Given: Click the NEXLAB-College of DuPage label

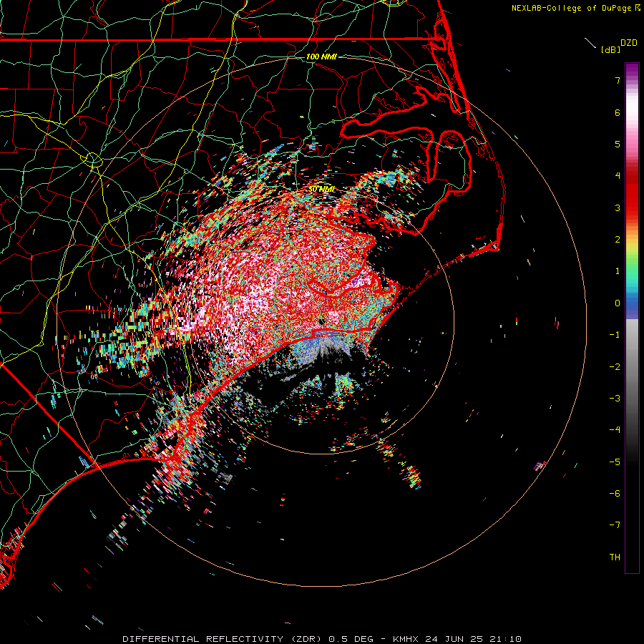Looking at the screenshot, I should [572, 8].
